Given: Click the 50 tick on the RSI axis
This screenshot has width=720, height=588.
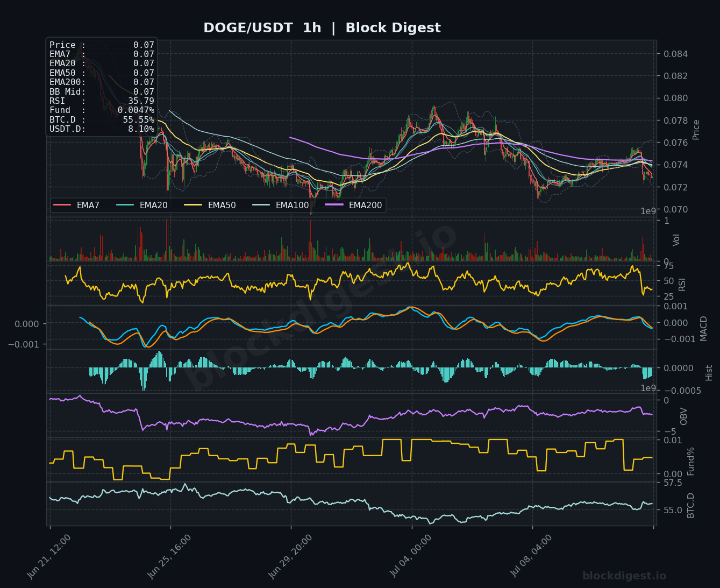Looking at the screenshot, I should [669, 281].
